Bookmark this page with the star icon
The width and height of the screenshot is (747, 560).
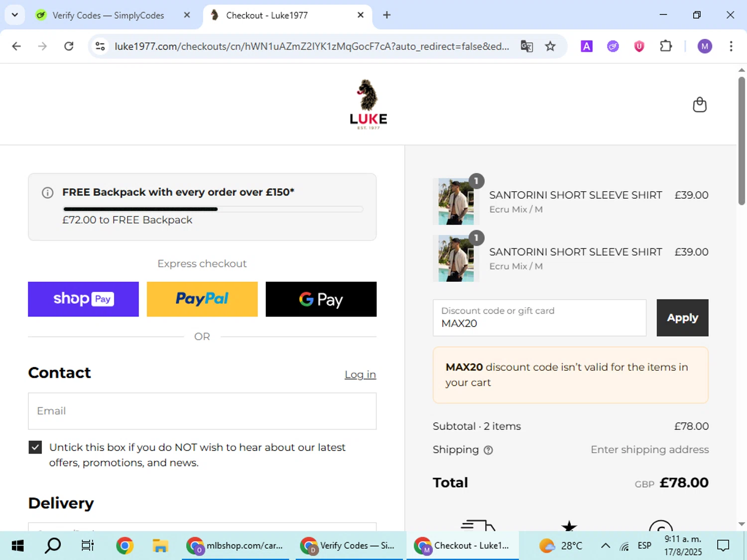click(550, 46)
